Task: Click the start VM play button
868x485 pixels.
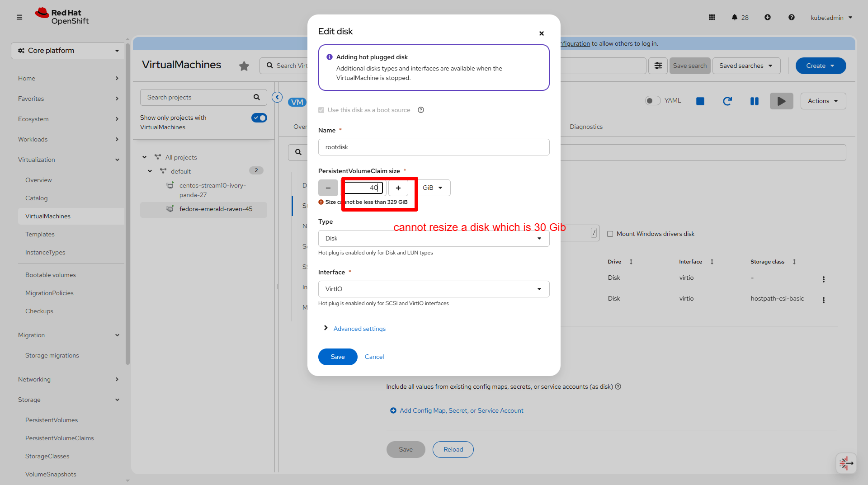Action: 782,101
